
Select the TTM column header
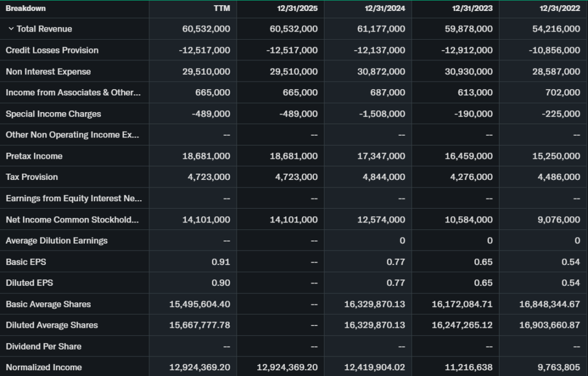pyautogui.click(x=222, y=9)
